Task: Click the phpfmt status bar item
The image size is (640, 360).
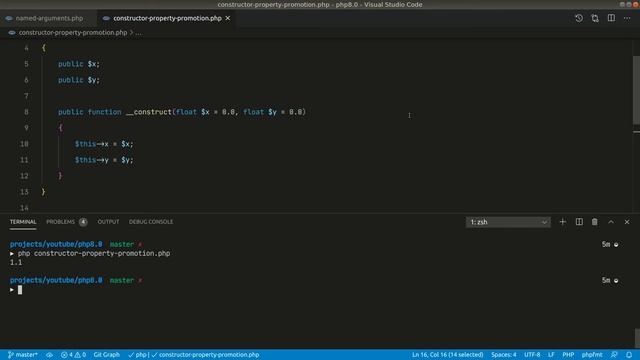Action: click(592, 355)
